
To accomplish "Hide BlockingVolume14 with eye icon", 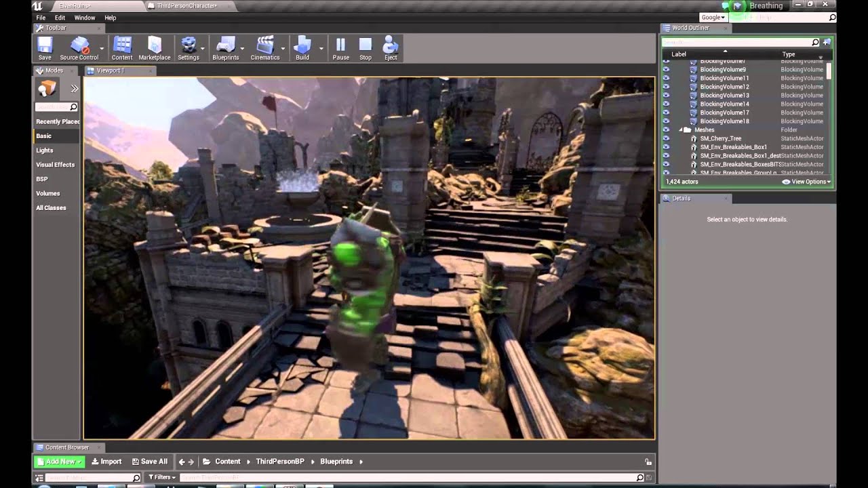I will tap(666, 104).
